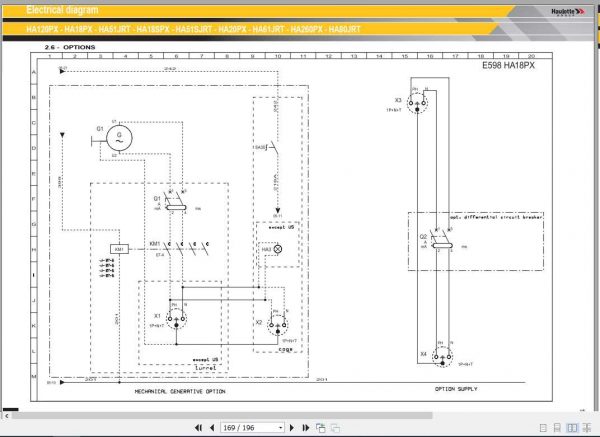
Task: Click the 'cage' label
Action: coord(285,349)
